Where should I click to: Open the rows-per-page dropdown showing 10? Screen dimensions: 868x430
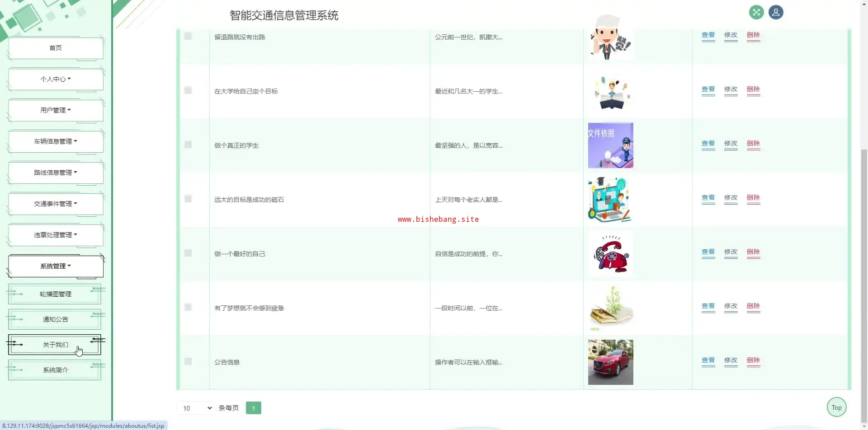[195, 408]
